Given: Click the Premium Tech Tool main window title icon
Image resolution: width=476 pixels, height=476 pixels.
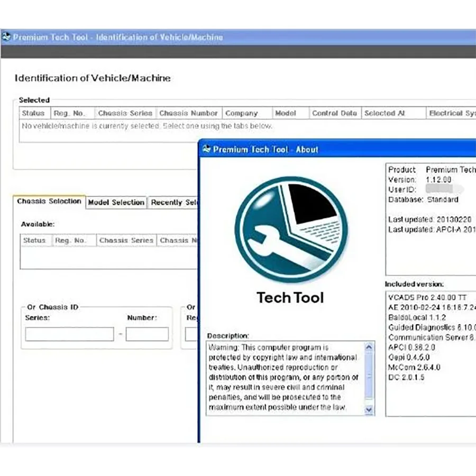Looking at the screenshot, I should (x=6, y=37).
